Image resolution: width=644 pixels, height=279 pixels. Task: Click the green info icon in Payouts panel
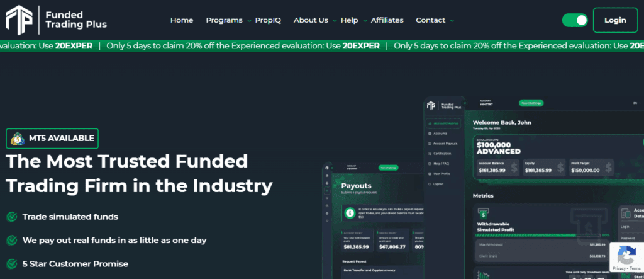click(348, 214)
